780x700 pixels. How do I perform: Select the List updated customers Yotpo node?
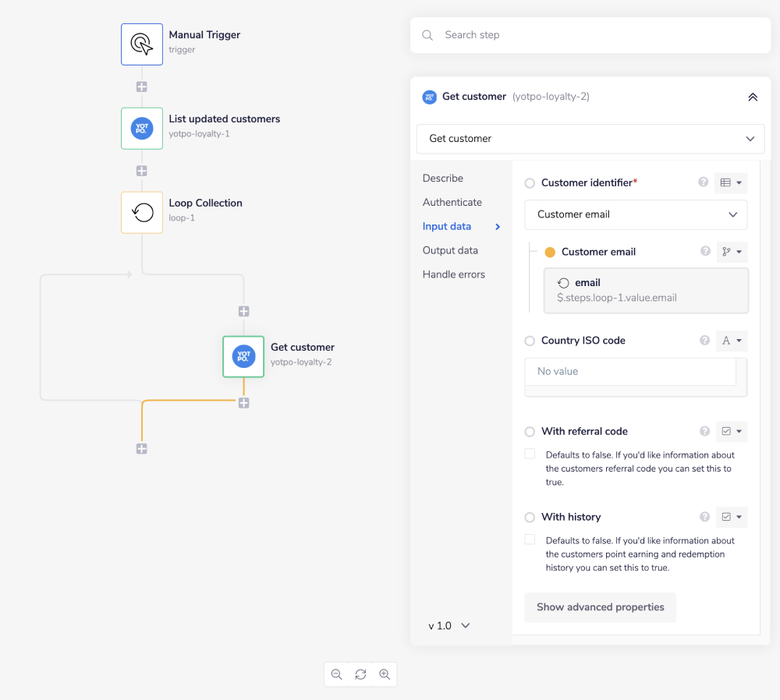tap(141, 128)
